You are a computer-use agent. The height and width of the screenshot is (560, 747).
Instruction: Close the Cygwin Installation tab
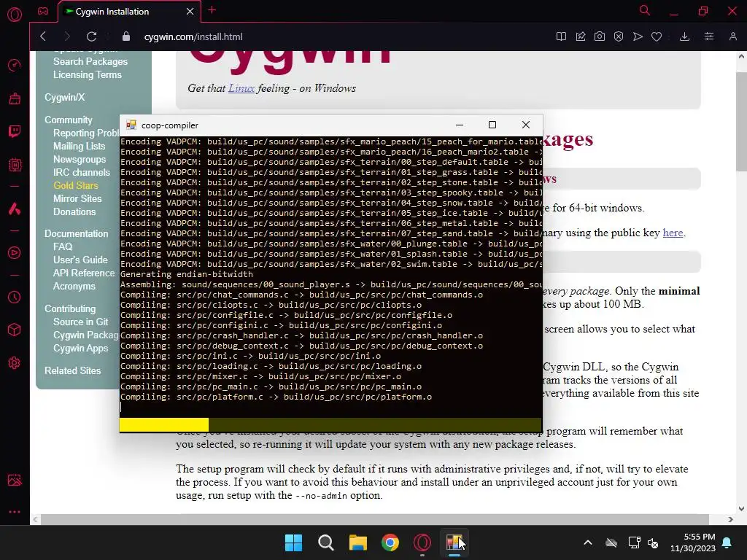(x=190, y=12)
